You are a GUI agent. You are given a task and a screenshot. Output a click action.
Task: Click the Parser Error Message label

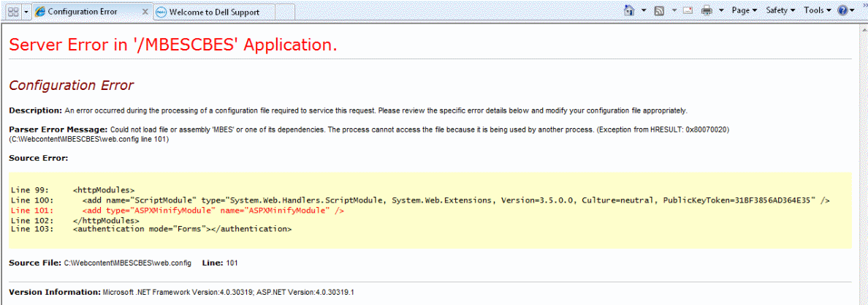pos(58,129)
